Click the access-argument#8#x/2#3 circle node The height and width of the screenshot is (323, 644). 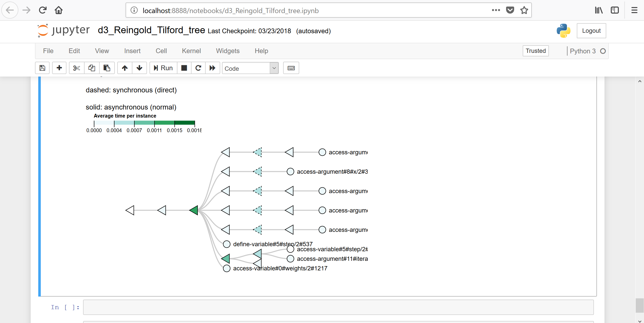tap(290, 172)
